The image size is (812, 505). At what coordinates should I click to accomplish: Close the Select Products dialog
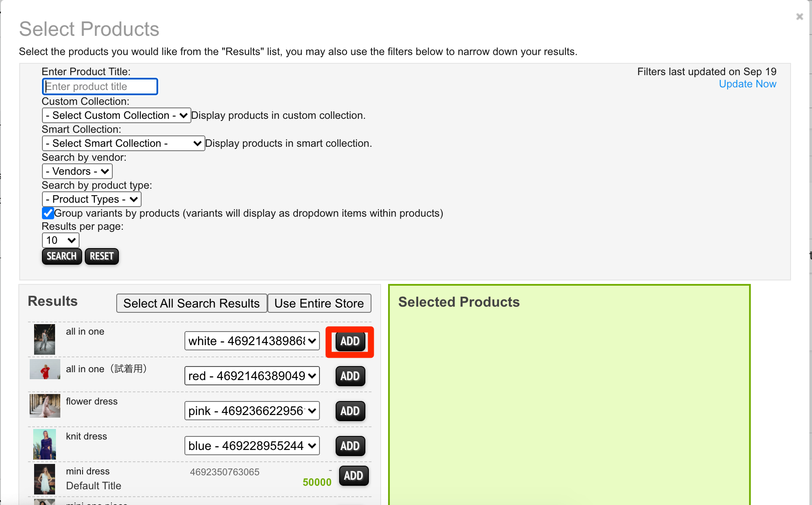click(799, 17)
